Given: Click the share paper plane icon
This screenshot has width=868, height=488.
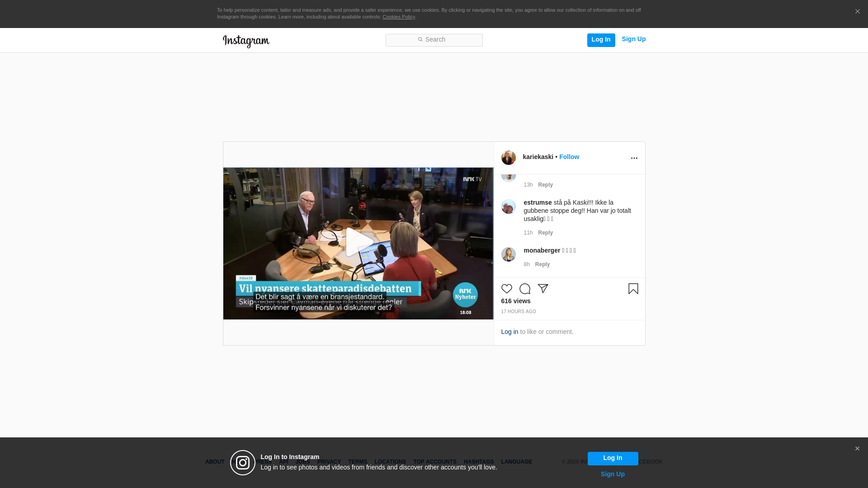Looking at the screenshot, I should (542, 289).
